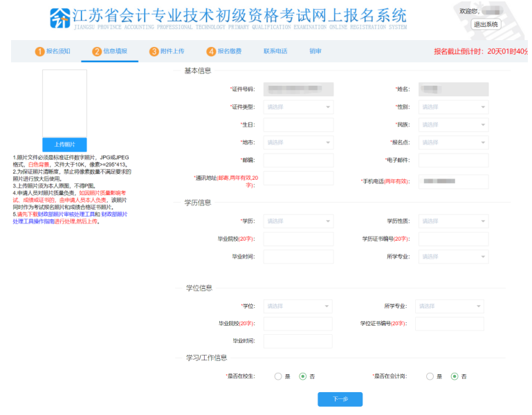Expand the 地市 dropdown
532x415 pixels.
pyautogui.click(x=298, y=142)
